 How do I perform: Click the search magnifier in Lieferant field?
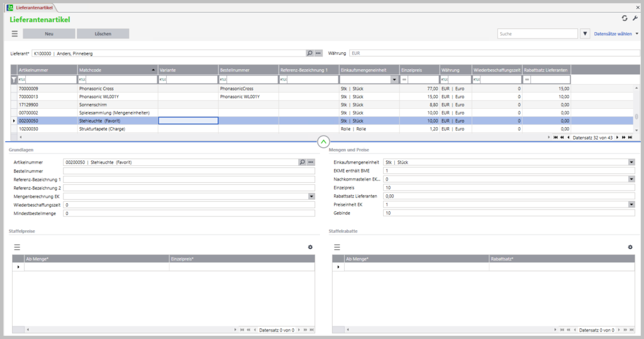(x=309, y=53)
